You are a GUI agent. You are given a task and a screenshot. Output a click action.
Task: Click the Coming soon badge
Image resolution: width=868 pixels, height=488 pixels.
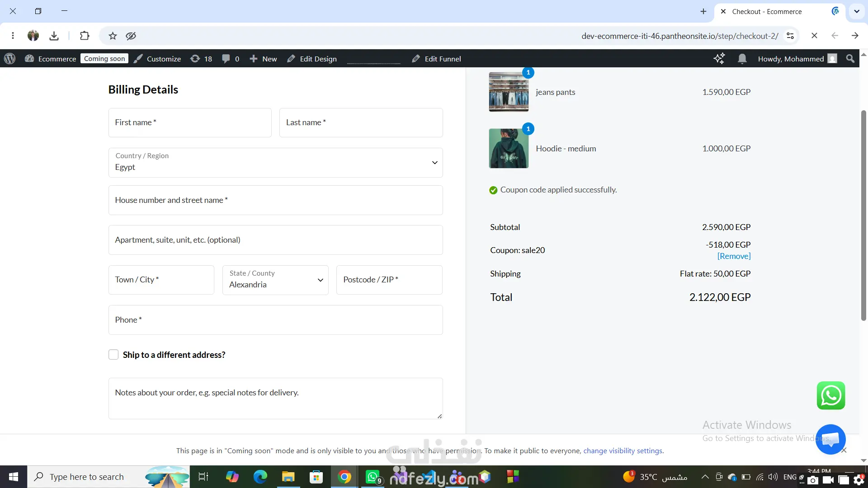(x=104, y=58)
